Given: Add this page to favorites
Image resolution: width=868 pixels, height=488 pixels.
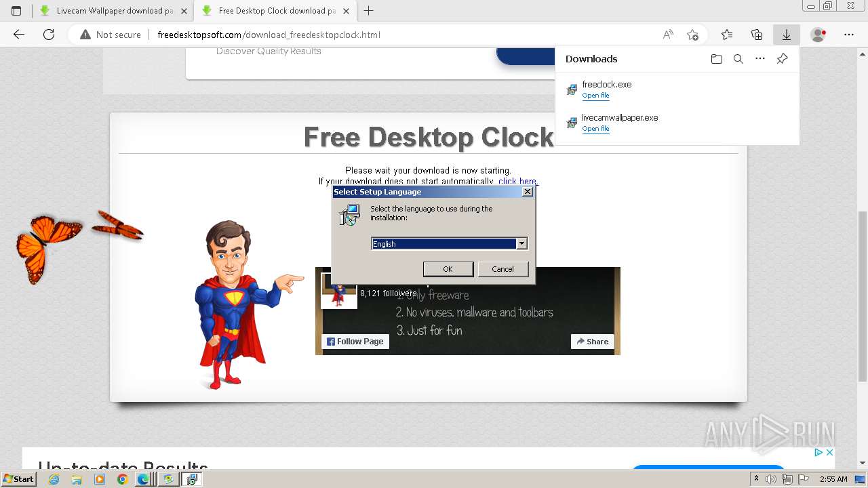Looking at the screenshot, I should pyautogui.click(x=692, y=35).
